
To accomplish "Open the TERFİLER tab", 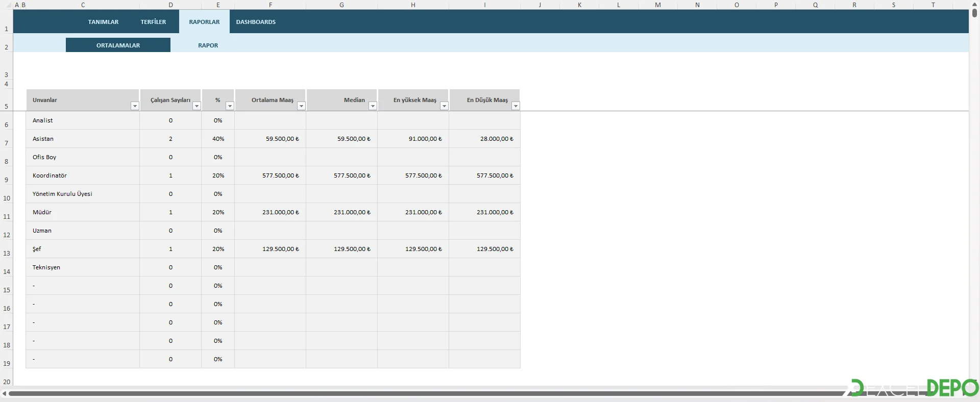I will [153, 22].
